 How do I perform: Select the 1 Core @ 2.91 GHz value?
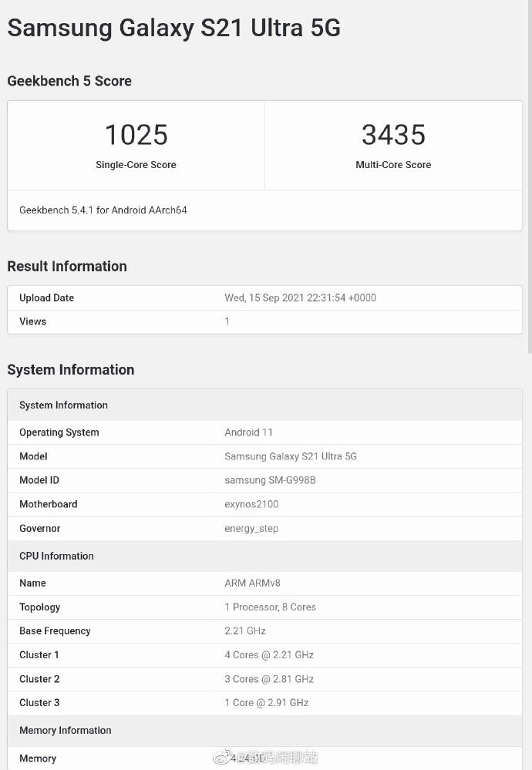click(267, 703)
